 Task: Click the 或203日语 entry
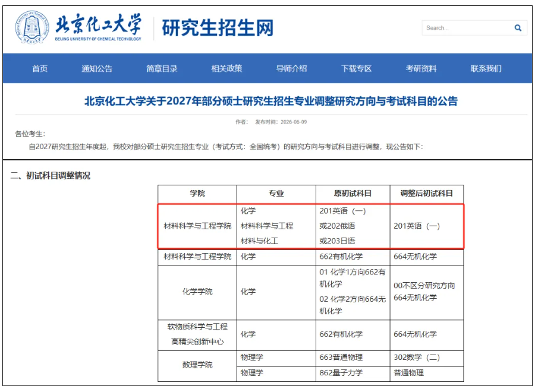point(337,241)
